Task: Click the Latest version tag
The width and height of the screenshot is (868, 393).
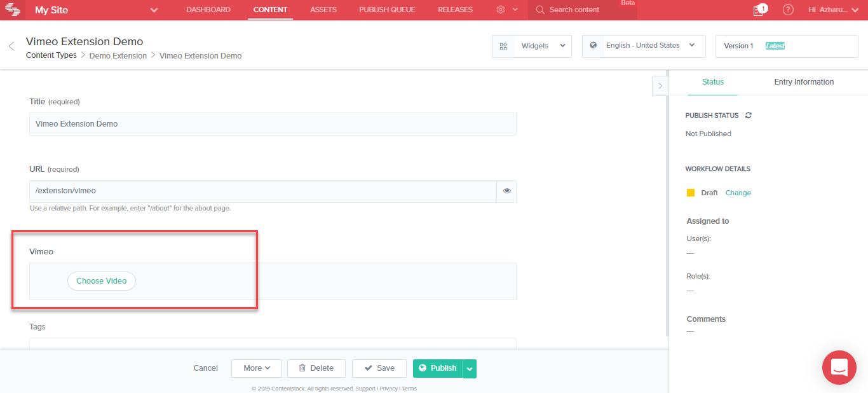Action: pos(775,46)
